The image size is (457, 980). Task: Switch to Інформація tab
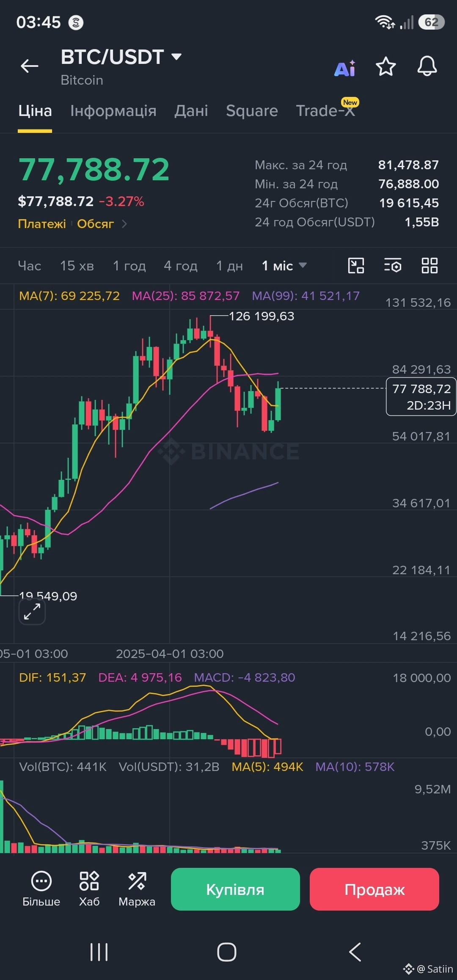113,111
